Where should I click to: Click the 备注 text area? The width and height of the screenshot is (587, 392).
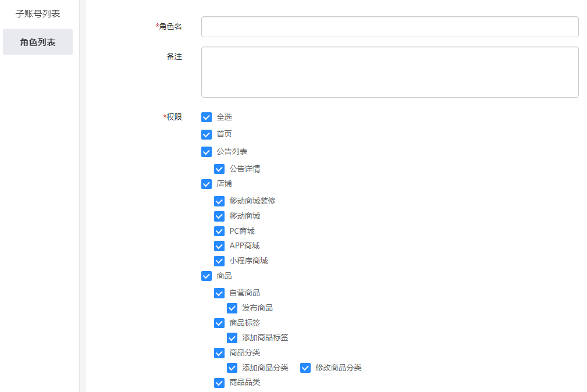[389, 72]
